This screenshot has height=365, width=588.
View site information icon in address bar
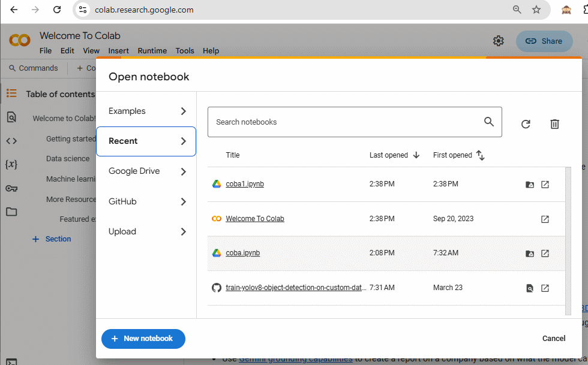point(83,10)
